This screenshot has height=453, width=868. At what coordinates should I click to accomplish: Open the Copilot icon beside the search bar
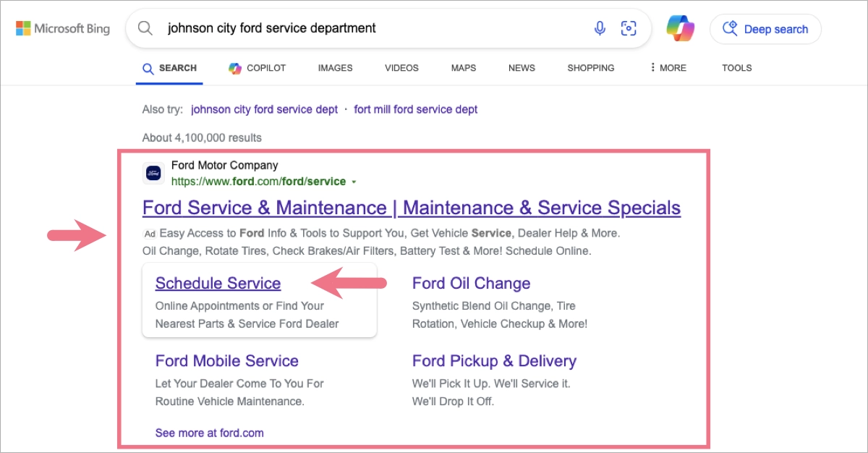click(680, 28)
